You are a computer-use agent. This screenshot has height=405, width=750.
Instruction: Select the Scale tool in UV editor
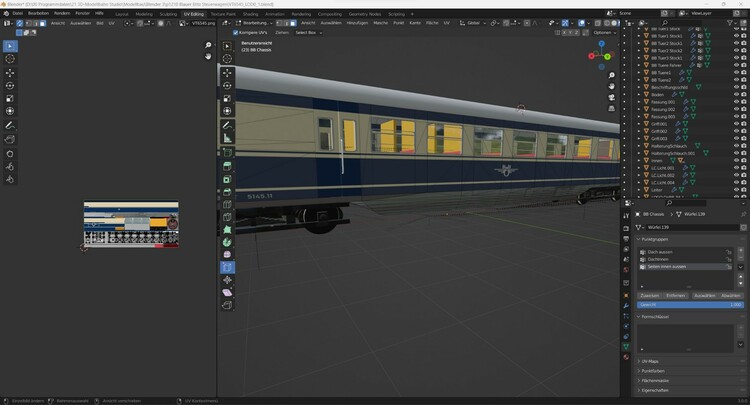[10, 99]
